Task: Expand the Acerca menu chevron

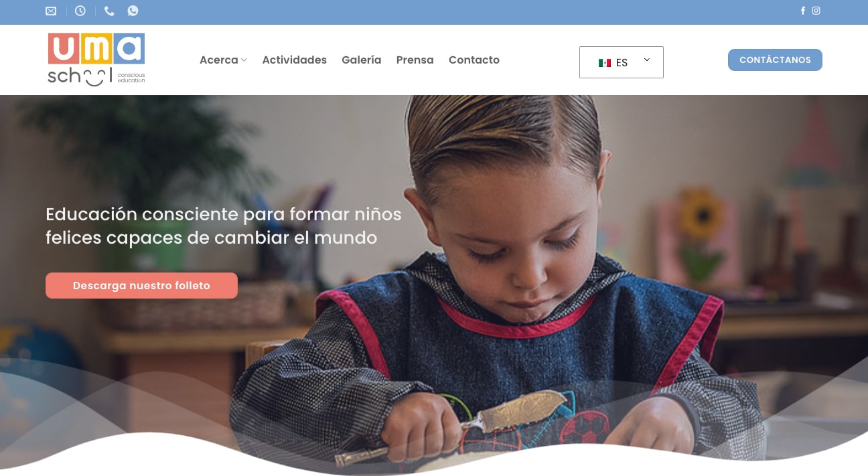Action: pos(244,60)
